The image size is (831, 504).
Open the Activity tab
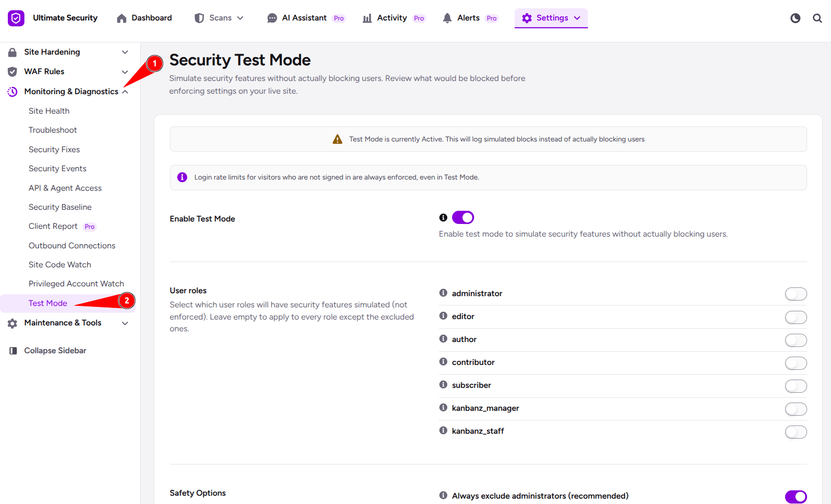(394, 18)
